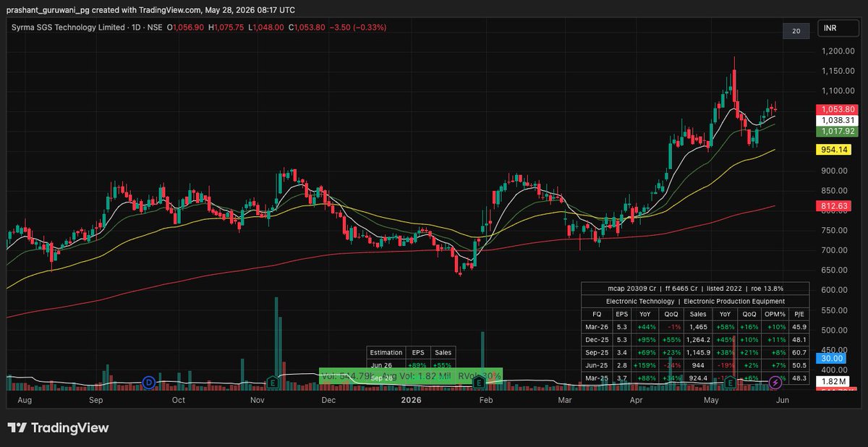Click the 1,264.2 sales cell

[x=698, y=339]
